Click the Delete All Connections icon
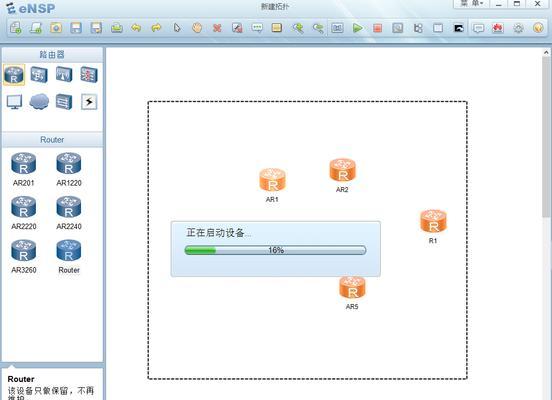 point(237,28)
